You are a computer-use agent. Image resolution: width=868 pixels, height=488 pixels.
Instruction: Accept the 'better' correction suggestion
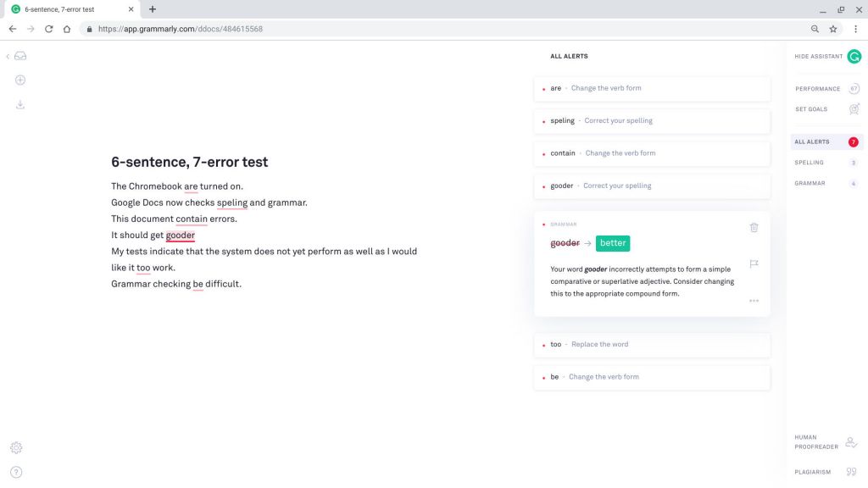(x=612, y=243)
